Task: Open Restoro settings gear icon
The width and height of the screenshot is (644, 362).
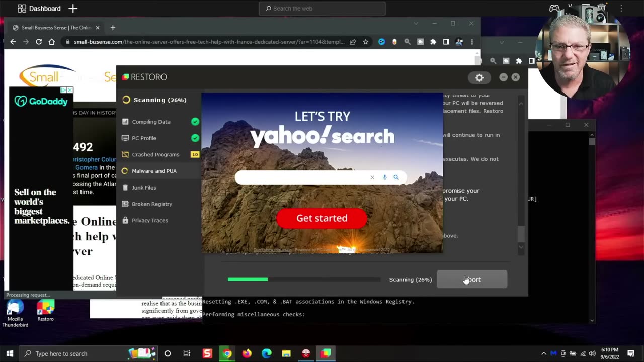Action: click(479, 77)
